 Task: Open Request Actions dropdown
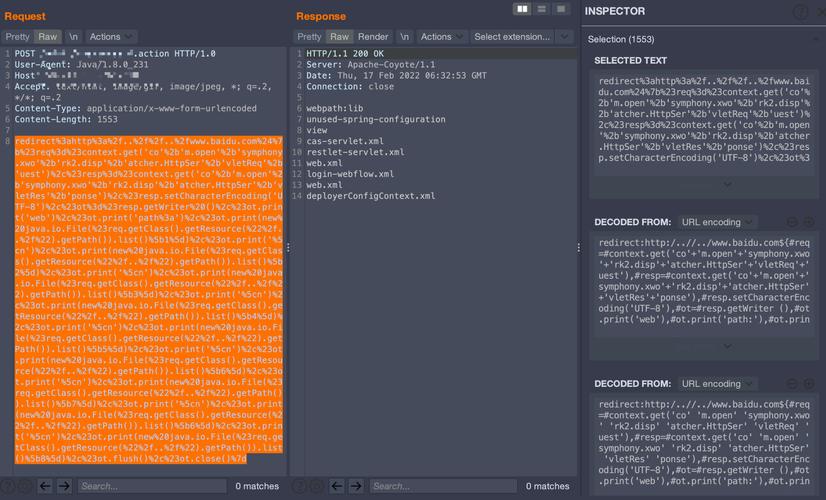111,36
